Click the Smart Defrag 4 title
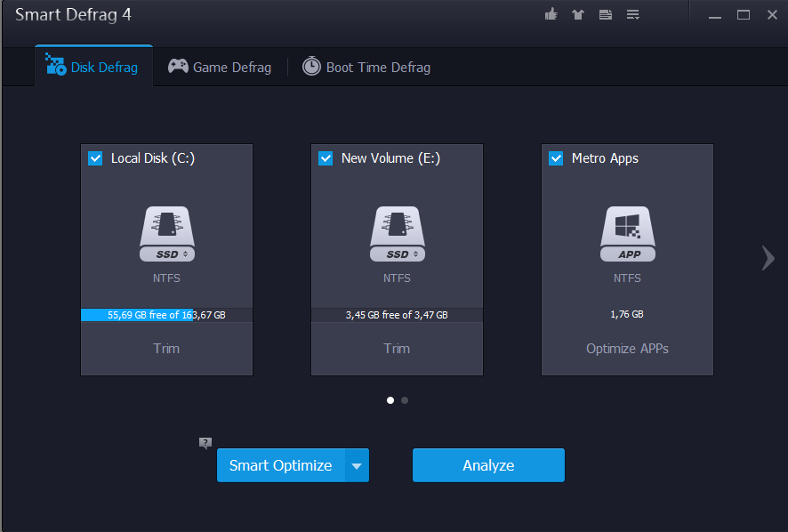 pyautogui.click(x=73, y=14)
